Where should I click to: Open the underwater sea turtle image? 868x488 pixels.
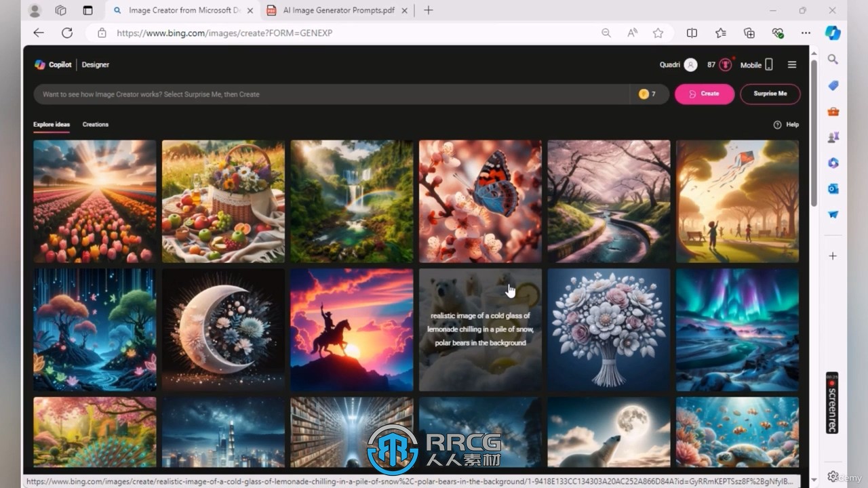coord(737,432)
